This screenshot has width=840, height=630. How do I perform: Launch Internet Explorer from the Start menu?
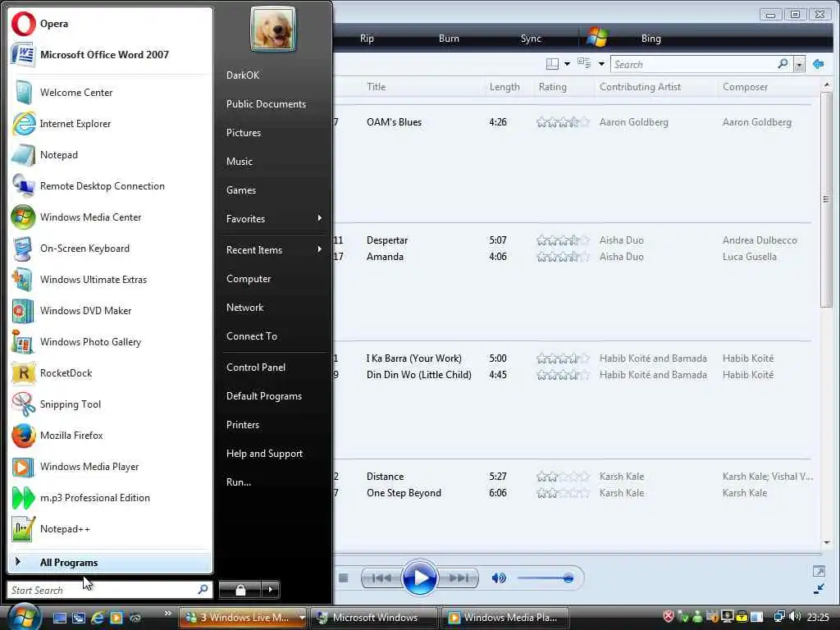(x=110, y=124)
